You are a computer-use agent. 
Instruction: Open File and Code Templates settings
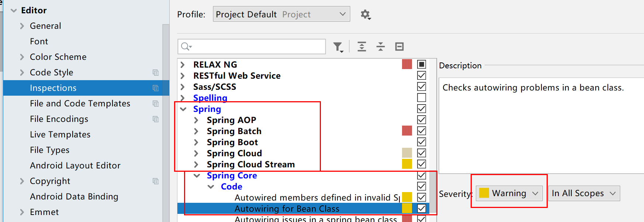pos(80,103)
